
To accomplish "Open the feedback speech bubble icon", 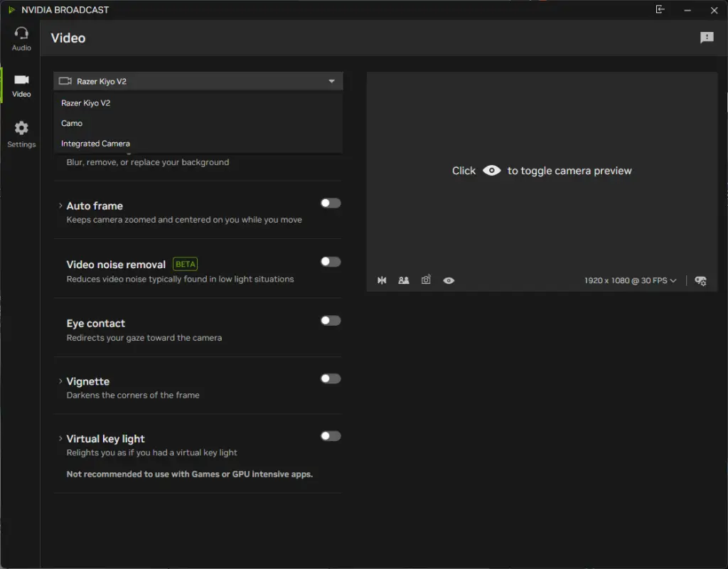I will [x=707, y=38].
